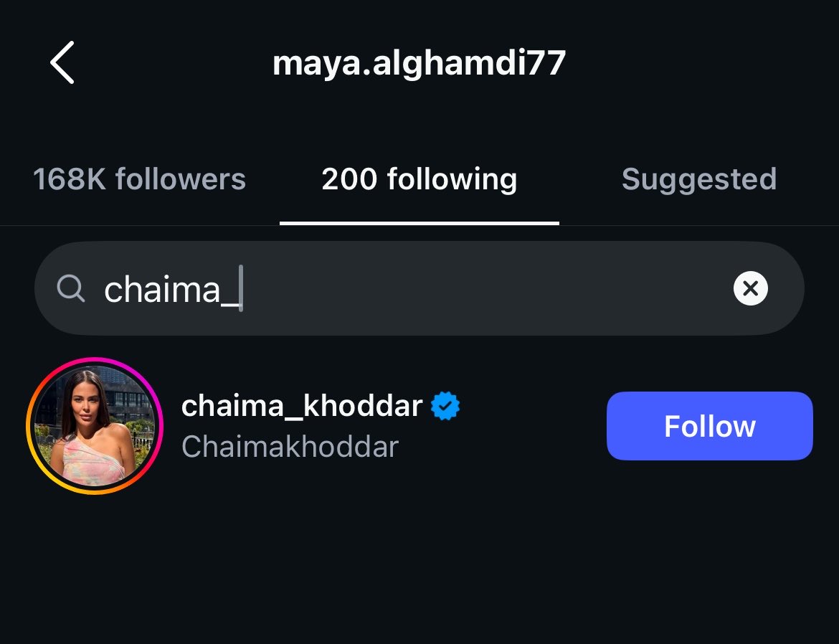Screen dimensions: 839x644
Task: Clear the search text with the X icon
Action: (x=750, y=288)
